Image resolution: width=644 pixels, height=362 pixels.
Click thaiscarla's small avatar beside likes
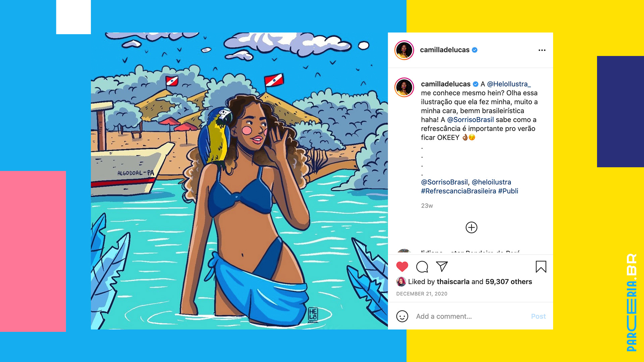(x=401, y=282)
